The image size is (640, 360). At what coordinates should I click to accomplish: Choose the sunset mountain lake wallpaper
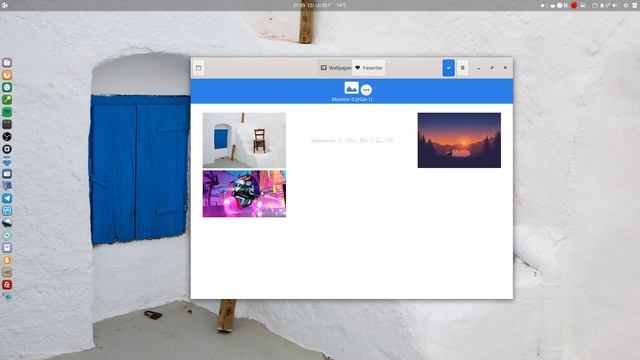point(459,140)
